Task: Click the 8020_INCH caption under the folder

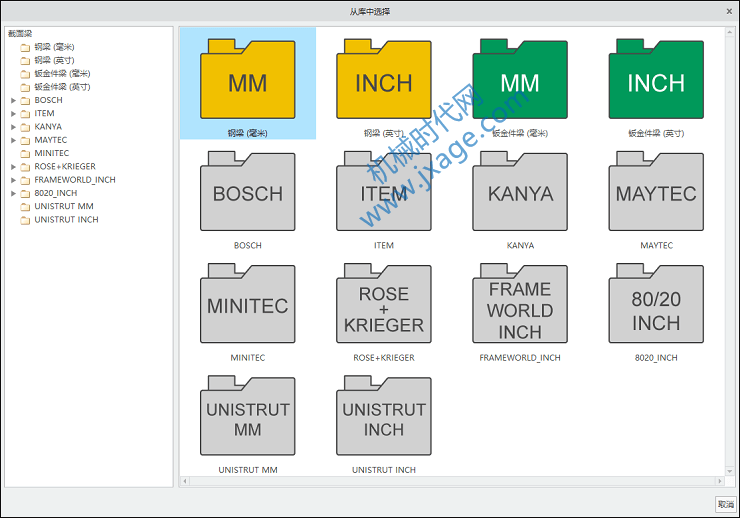Action: point(656,358)
